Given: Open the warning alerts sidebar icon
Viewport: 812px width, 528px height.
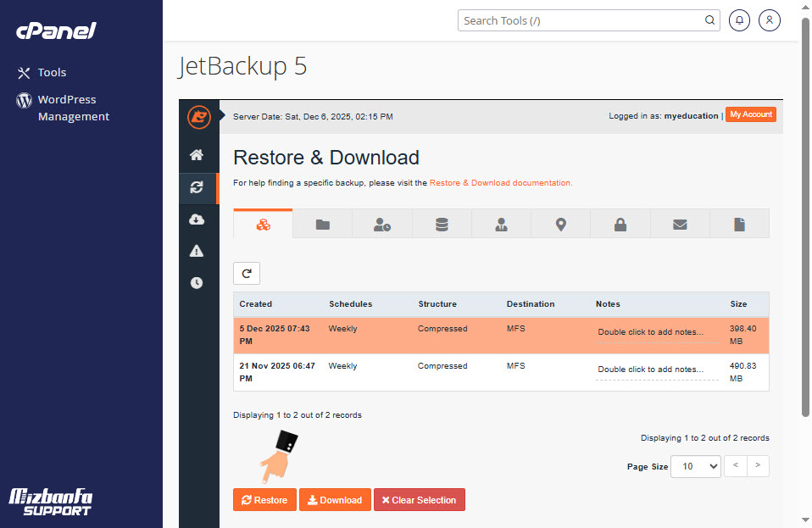Looking at the screenshot, I should pos(197,251).
